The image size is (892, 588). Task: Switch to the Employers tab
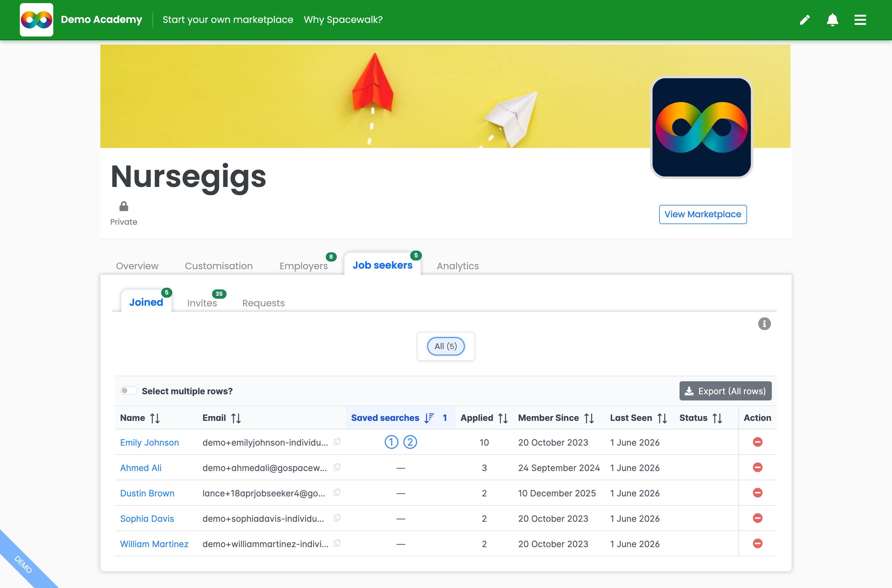(303, 266)
